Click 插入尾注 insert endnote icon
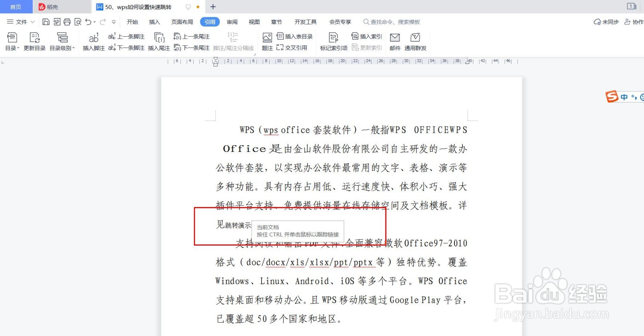The width and height of the screenshot is (644, 336). click(159, 42)
